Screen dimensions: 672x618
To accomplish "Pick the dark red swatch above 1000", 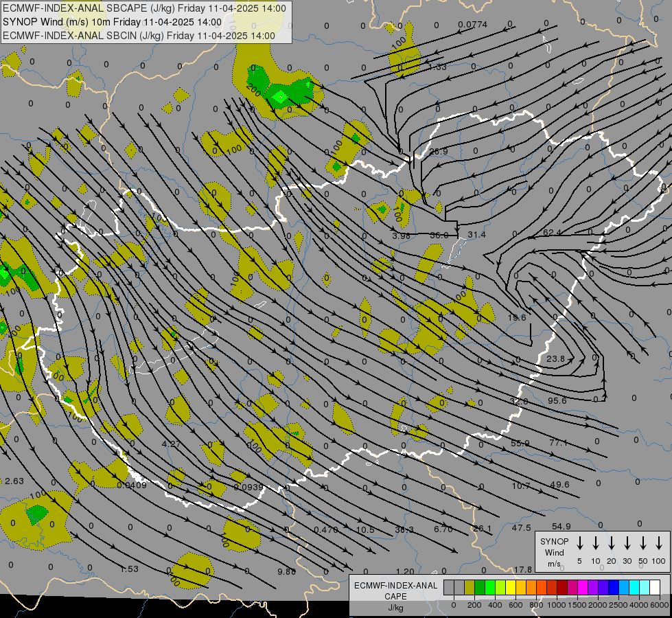I will click(562, 587).
